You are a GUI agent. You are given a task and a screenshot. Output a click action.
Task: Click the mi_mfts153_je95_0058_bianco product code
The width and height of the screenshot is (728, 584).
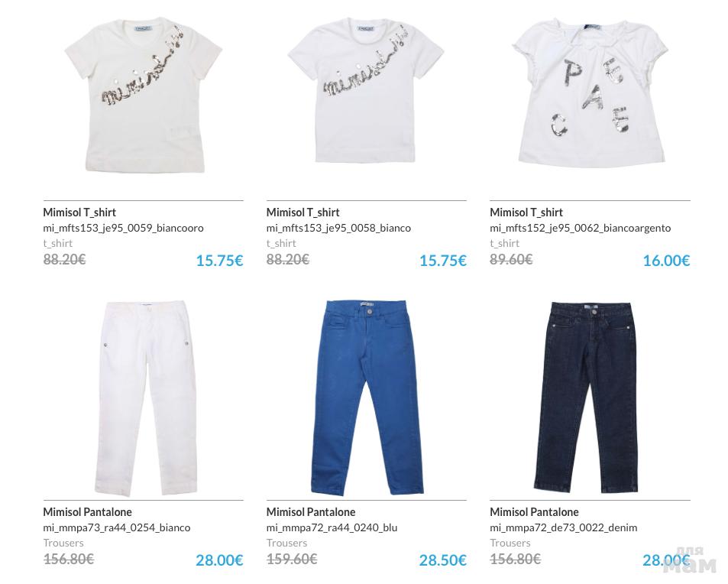338,228
